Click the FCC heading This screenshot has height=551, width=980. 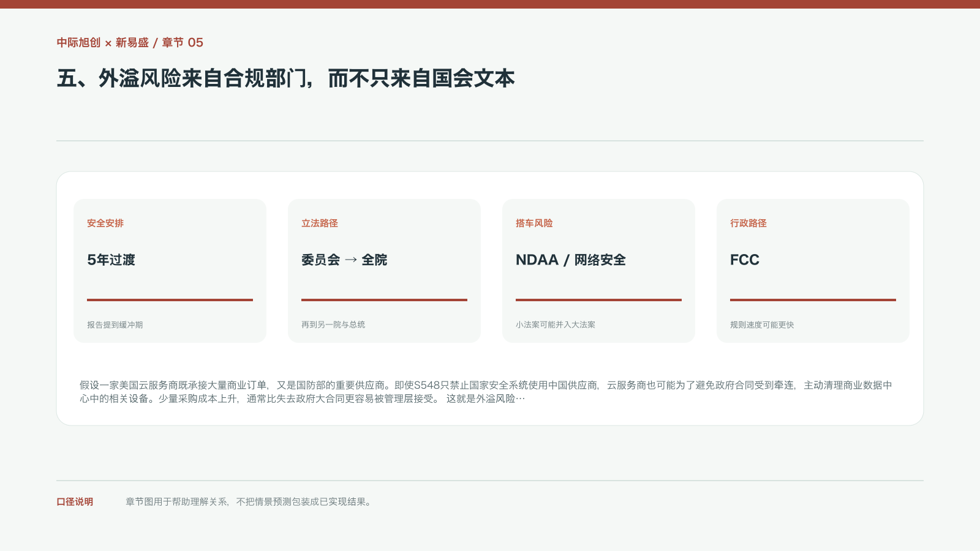(x=745, y=260)
